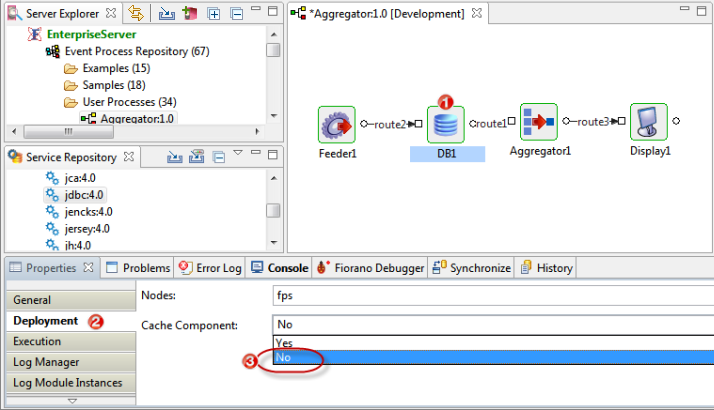Switch to the Problems tab

[x=138, y=268]
